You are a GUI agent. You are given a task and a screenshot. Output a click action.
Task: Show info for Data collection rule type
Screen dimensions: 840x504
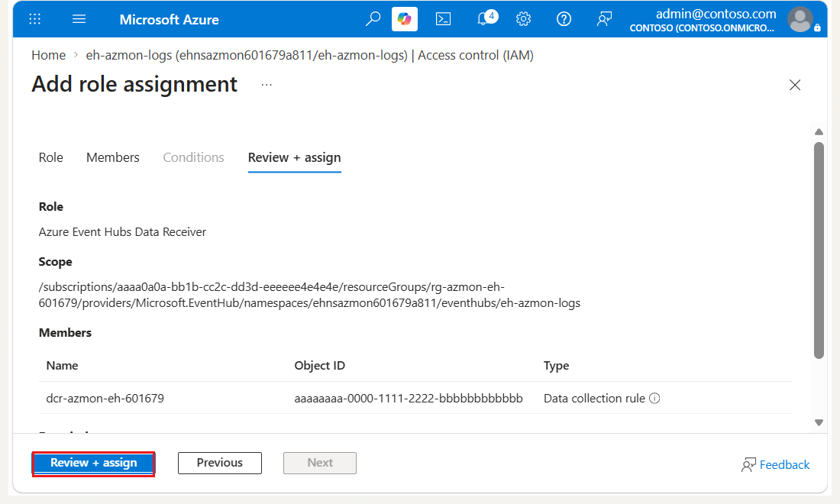(654, 398)
